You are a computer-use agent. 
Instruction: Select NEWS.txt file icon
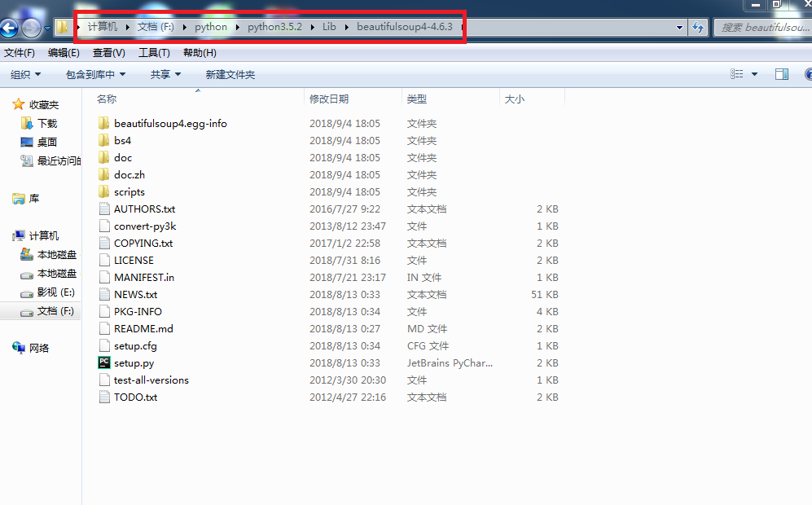104,294
